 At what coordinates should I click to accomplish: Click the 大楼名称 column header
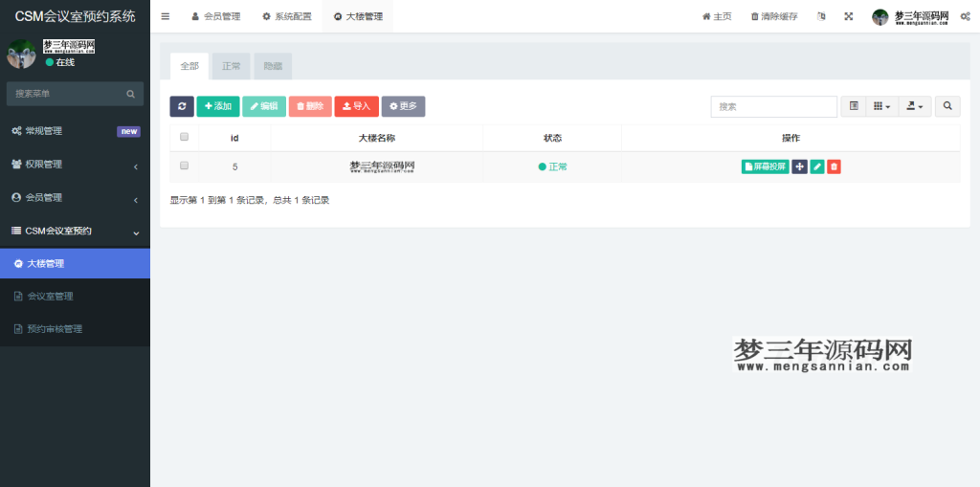click(377, 138)
